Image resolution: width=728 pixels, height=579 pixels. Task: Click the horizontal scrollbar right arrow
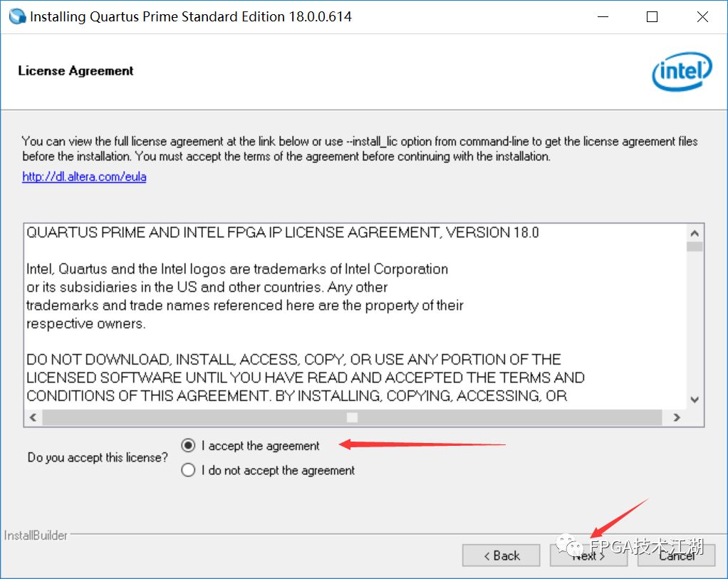click(677, 417)
